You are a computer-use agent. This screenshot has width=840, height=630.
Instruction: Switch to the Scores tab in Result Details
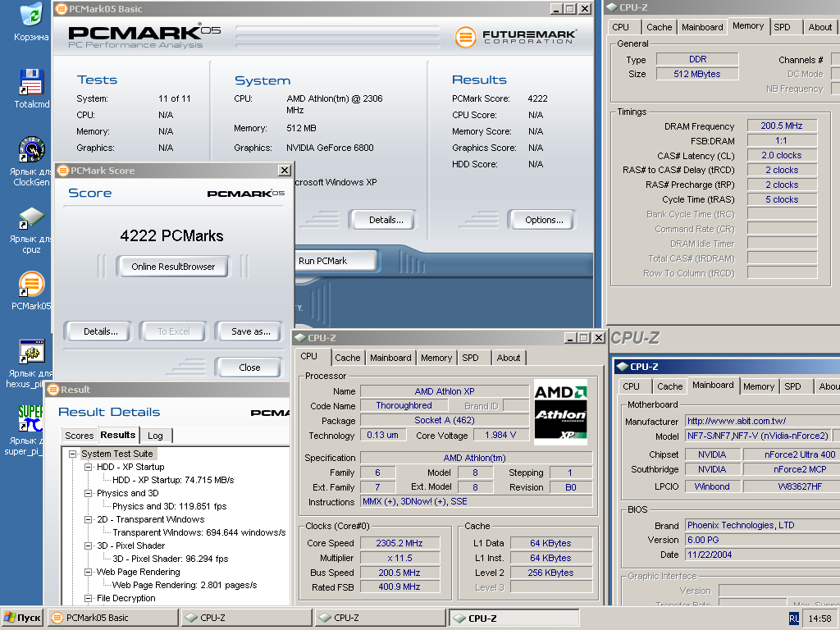pos(80,436)
